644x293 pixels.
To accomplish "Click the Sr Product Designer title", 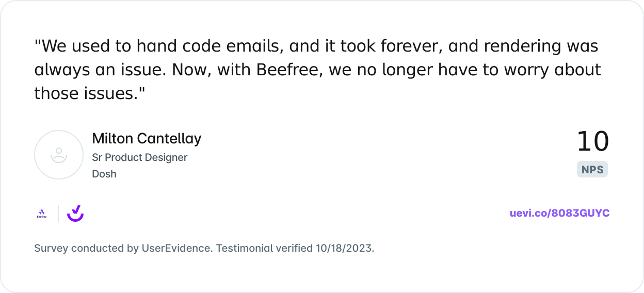I will pyautogui.click(x=139, y=157).
